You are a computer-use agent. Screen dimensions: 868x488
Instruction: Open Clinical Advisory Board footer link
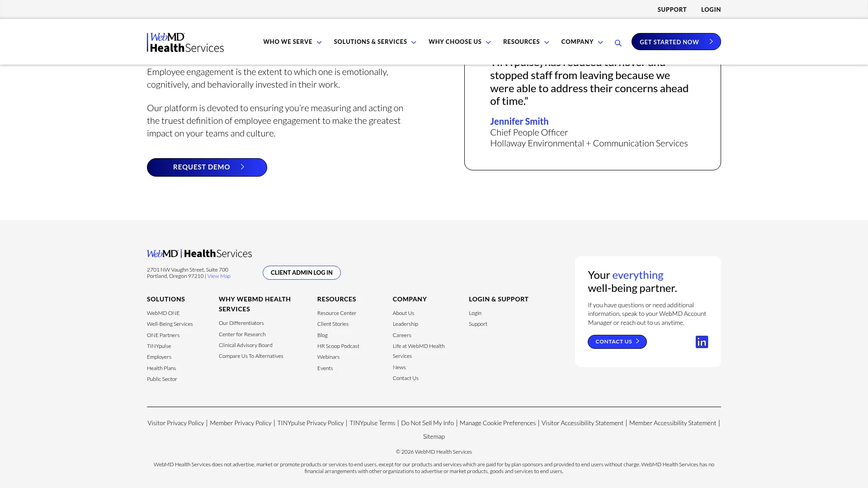pyautogui.click(x=245, y=345)
